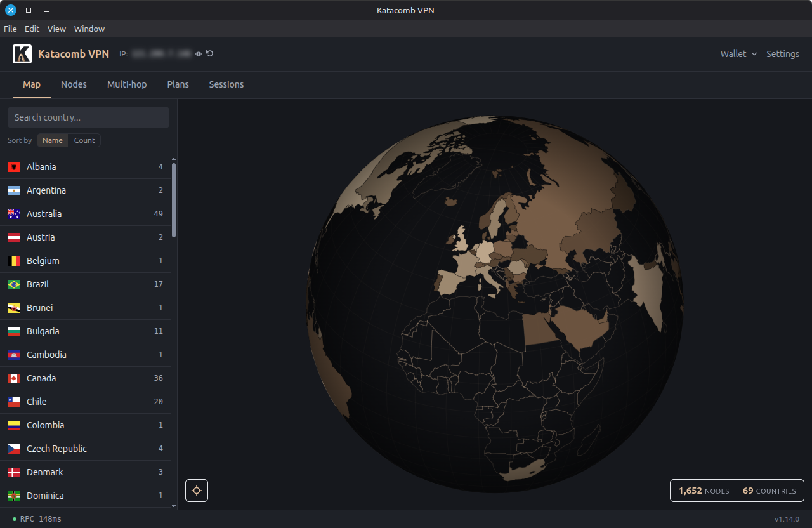Select Argentina in the country list
This screenshot has width=812, height=528.
[x=86, y=190]
